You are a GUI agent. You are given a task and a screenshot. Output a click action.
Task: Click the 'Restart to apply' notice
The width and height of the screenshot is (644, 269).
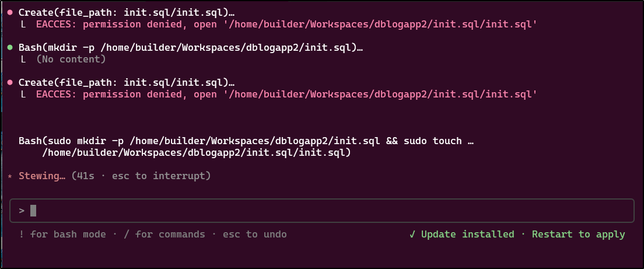tap(578, 235)
